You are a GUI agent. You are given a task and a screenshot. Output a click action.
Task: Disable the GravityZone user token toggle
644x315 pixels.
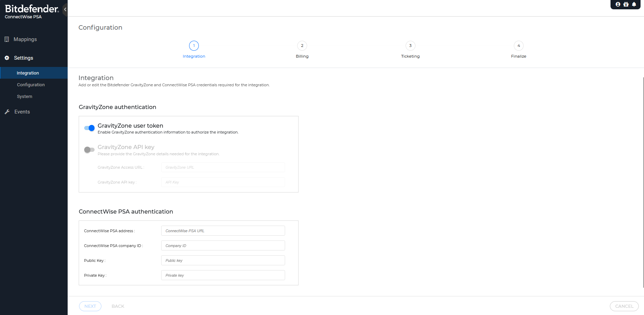(89, 128)
